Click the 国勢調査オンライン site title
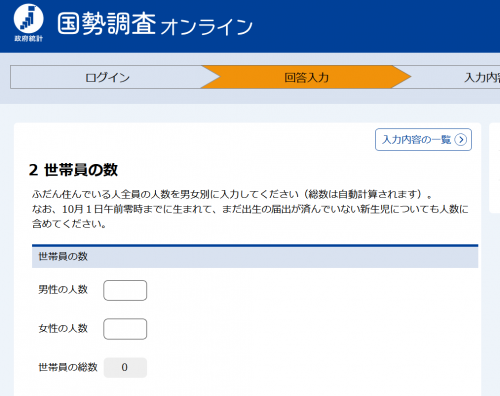The height and width of the screenshot is (396, 500). click(155, 24)
